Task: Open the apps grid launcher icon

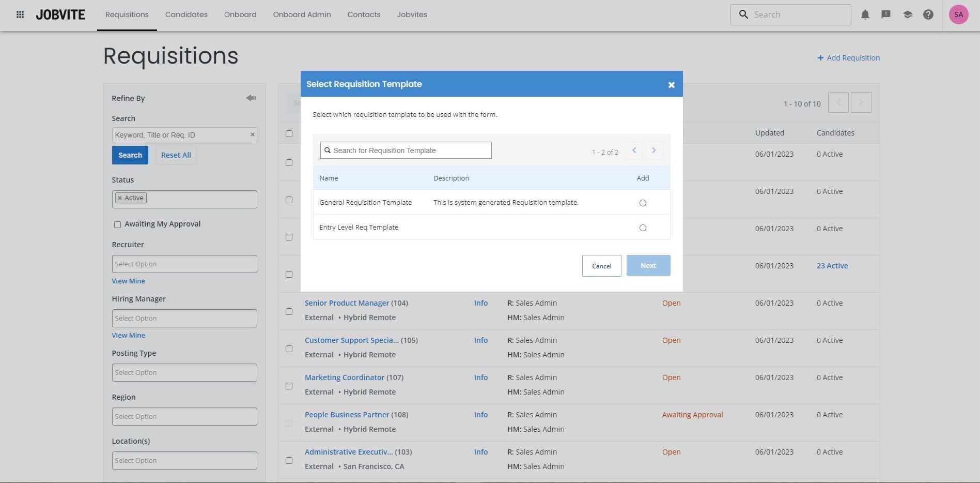Action: (x=20, y=14)
